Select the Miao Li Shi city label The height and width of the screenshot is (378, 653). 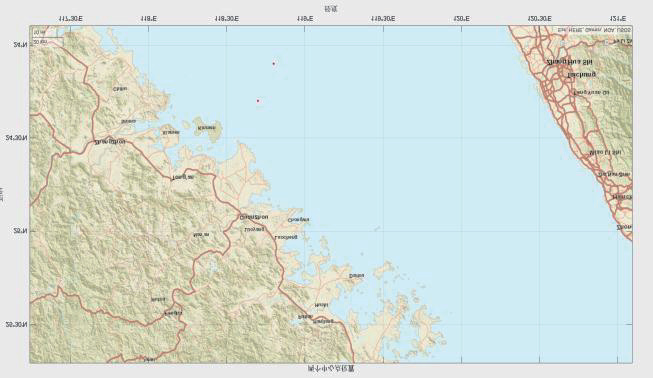click(605, 153)
